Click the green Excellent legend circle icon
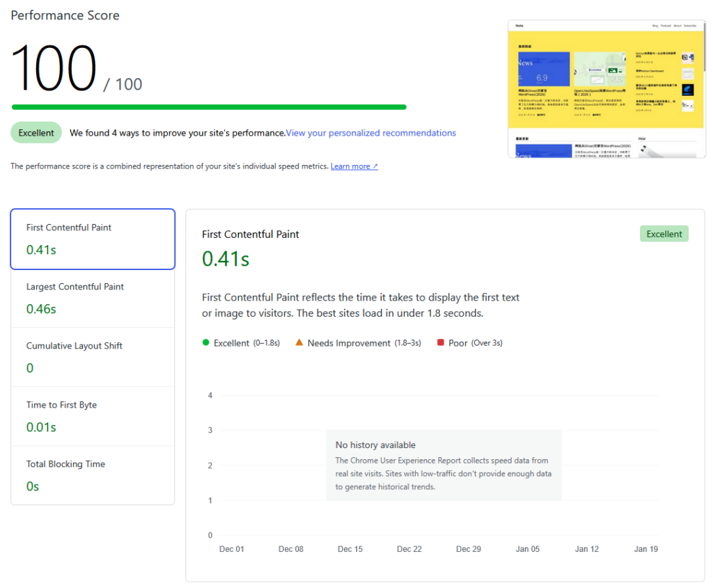 pos(205,342)
